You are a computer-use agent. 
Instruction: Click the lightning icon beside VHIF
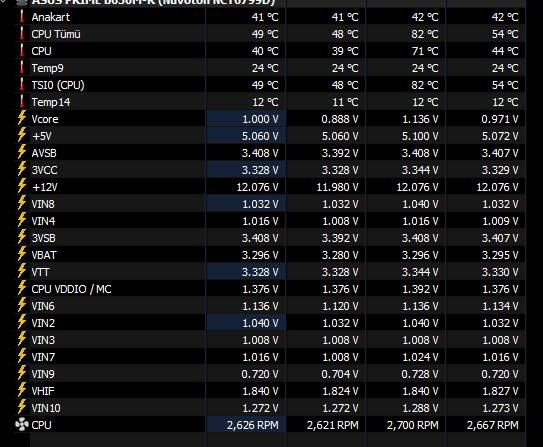click(x=22, y=390)
